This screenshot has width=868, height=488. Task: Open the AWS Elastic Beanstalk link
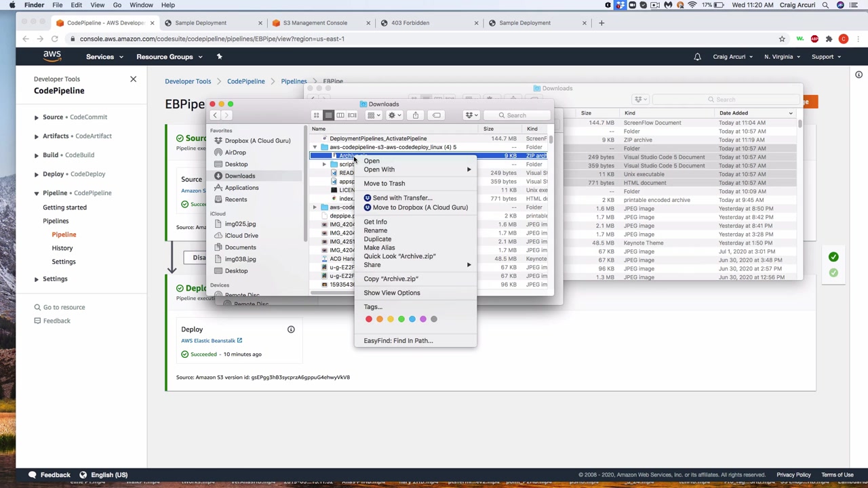[212, 341]
